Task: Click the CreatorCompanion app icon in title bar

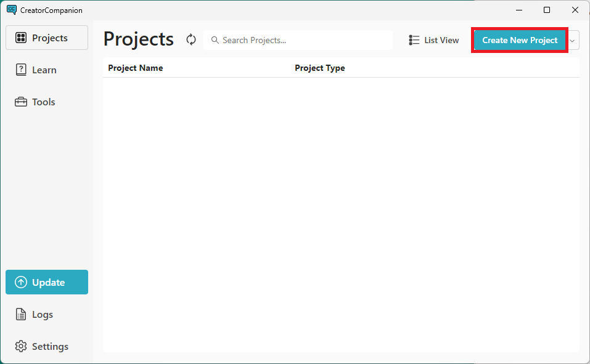Action: pos(11,10)
